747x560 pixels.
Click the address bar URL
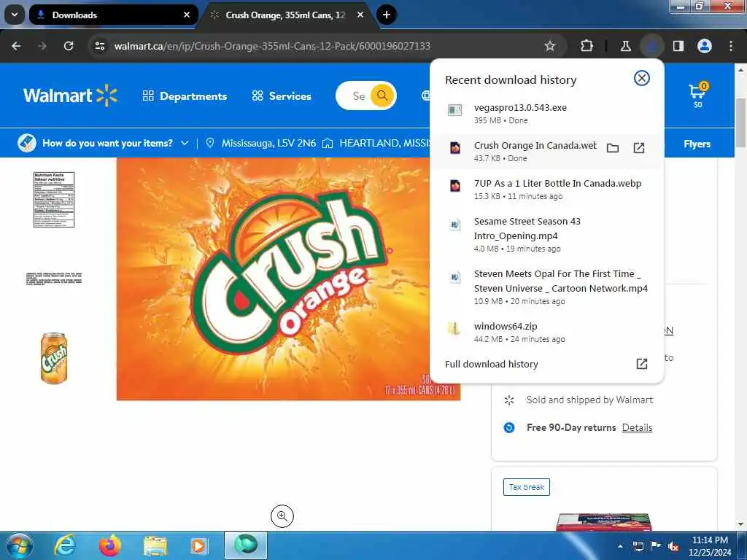[272, 46]
